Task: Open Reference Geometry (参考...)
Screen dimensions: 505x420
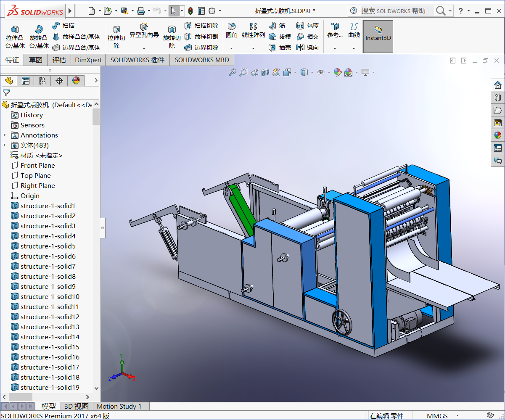Action: (x=335, y=30)
